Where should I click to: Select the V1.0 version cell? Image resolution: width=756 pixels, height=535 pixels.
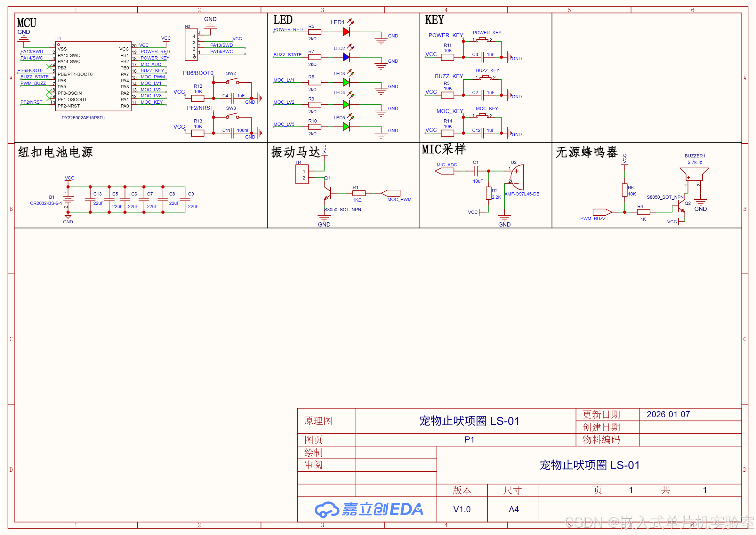tap(462, 509)
